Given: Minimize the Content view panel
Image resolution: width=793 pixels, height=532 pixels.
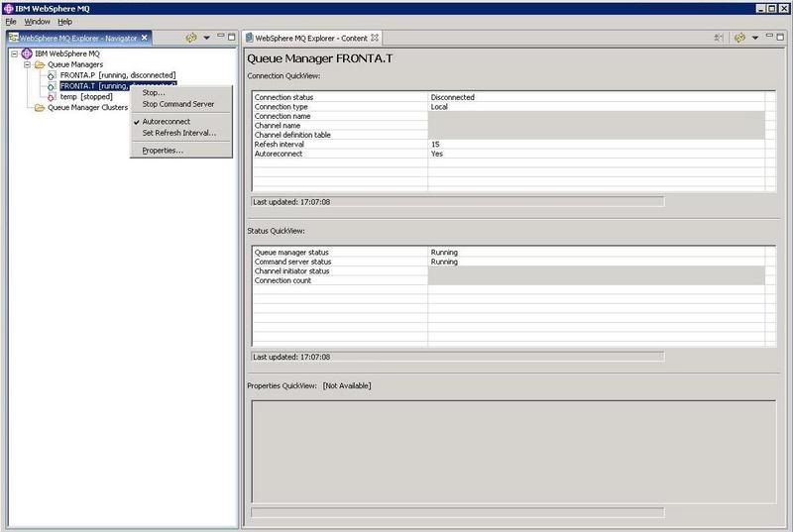Looking at the screenshot, I should pos(769,36).
